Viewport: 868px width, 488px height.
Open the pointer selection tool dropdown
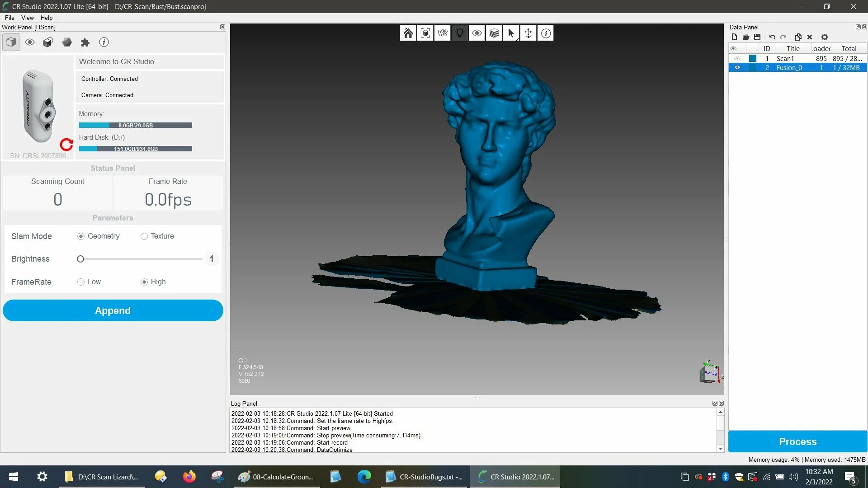pos(511,33)
